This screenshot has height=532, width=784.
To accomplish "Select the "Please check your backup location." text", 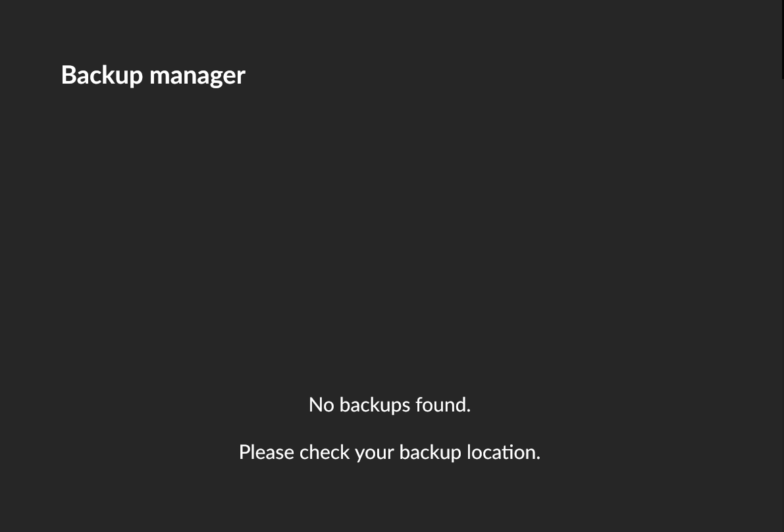I will pyautogui.click(x=389, y=452).
